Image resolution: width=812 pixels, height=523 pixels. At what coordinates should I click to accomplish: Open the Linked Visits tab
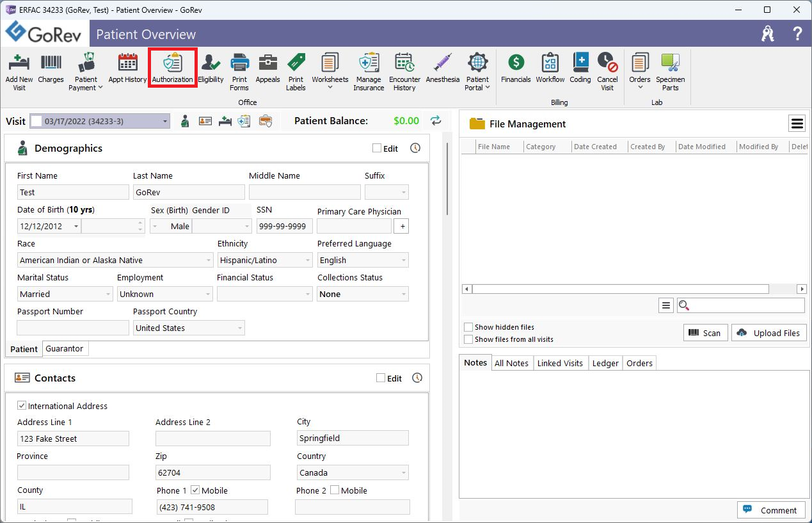click(560, 363)
